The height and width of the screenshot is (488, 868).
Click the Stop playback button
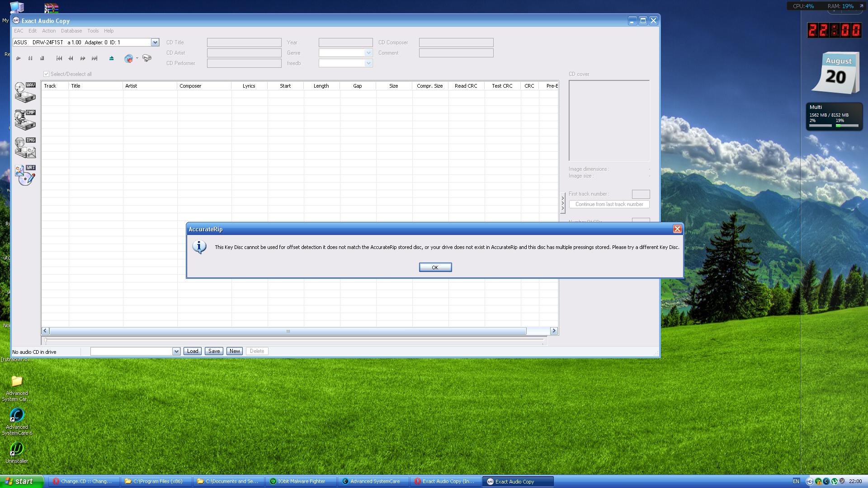coord(42,58)
